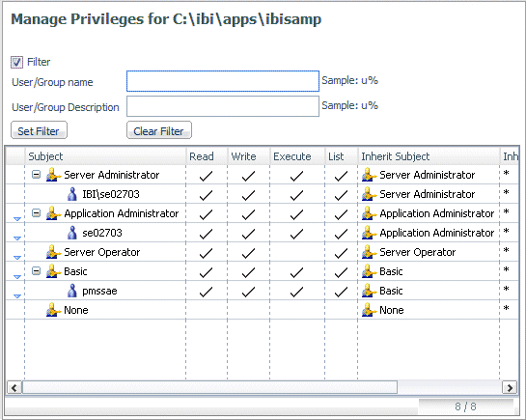Collapse the Basic tree node
Viewport: 526px width, 420px height.
[x=37, y=271]
